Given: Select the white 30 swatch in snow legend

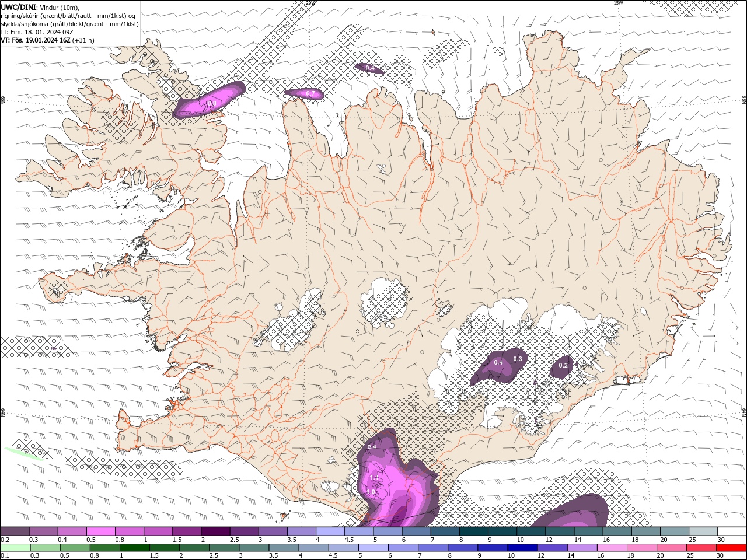Looking at the screenshot, I should (732, 531).
